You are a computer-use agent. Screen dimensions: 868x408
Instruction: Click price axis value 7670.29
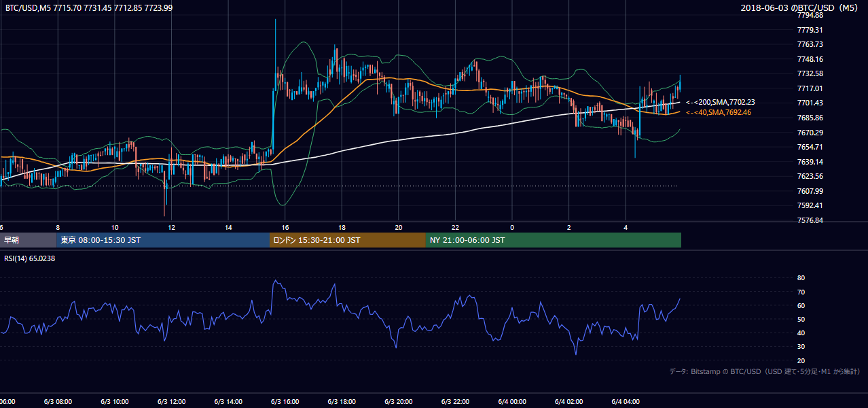[x=810, y=133]
